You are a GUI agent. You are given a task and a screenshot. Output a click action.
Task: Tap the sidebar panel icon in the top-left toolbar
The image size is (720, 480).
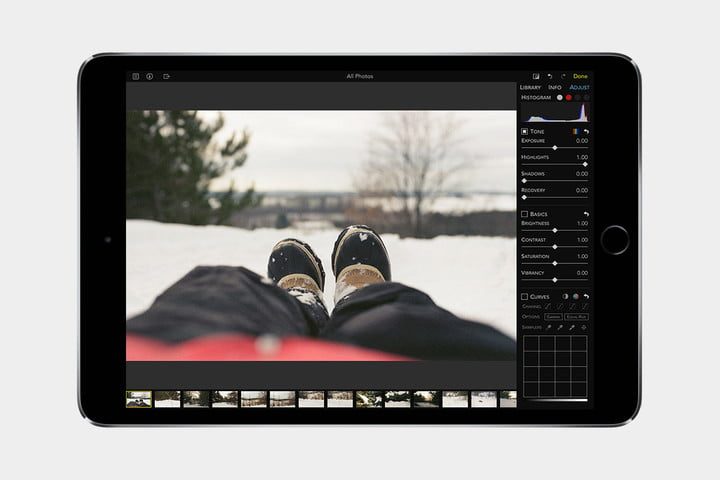(136, 77)
